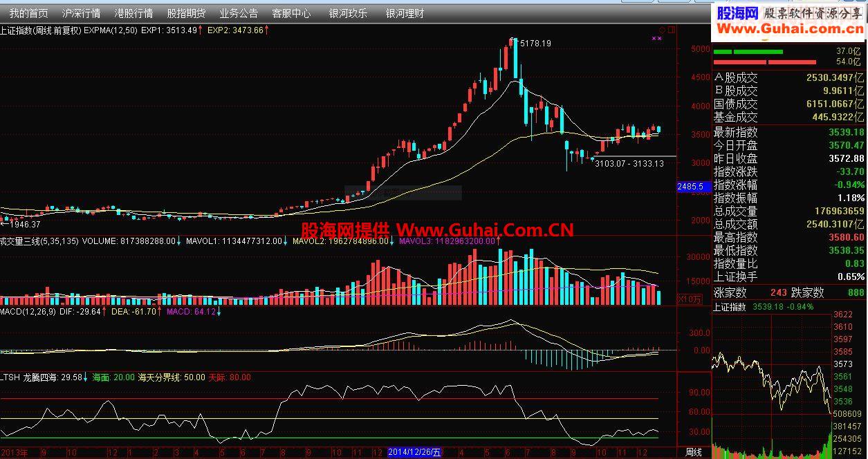Select the MACD(12,26,9) indicator label
The height and width of the screenshot is (459, 868).
tap(28, 312)
